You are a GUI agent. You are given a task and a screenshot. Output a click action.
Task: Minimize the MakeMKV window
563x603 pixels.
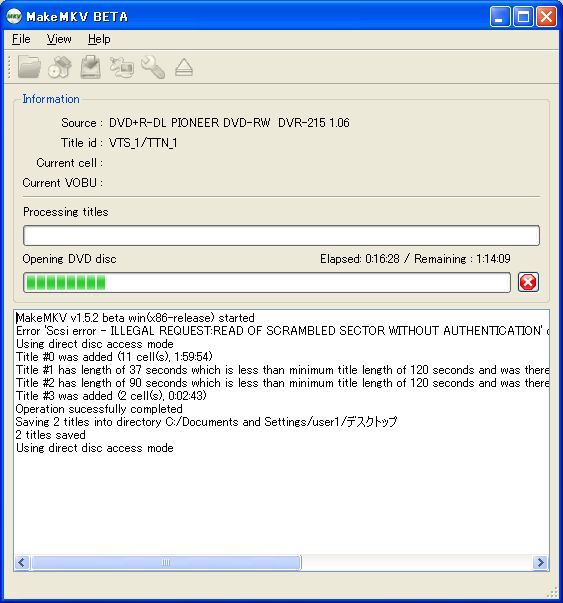(x=500, y=17)
